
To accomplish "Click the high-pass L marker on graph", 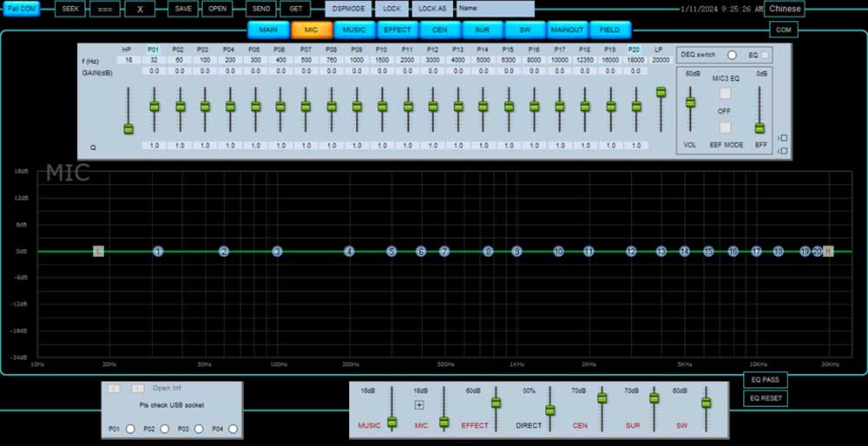I will (x=99, y=252).
